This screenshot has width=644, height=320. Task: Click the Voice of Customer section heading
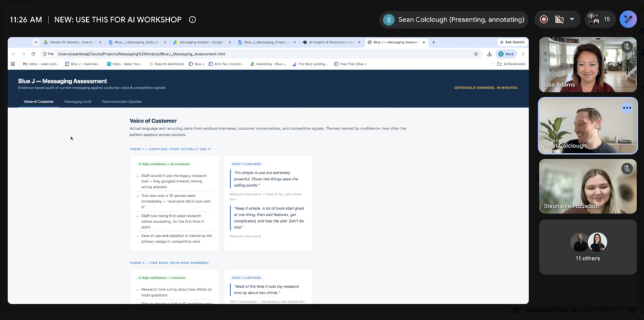pos(153,121)
